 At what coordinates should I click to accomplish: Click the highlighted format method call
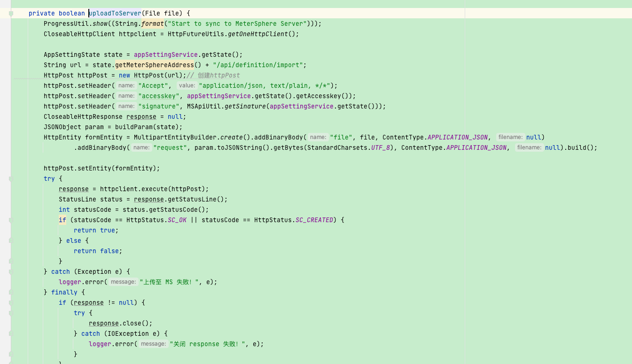point(153,23)
